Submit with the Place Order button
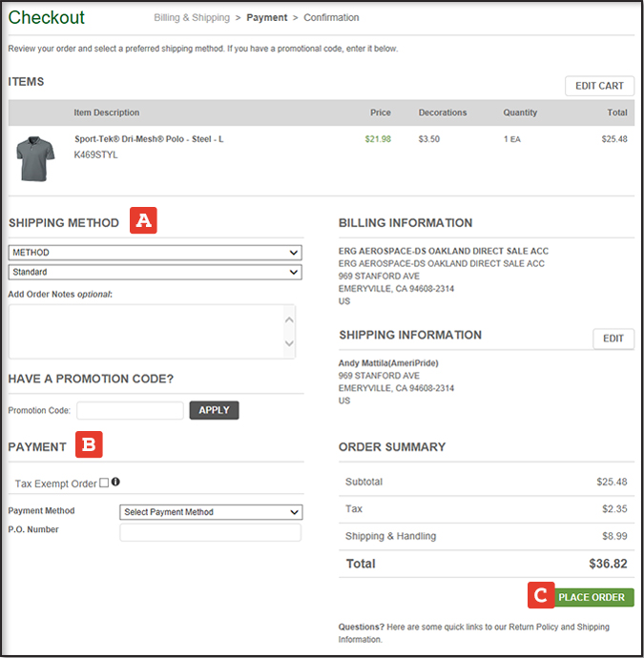 point(592,597)
